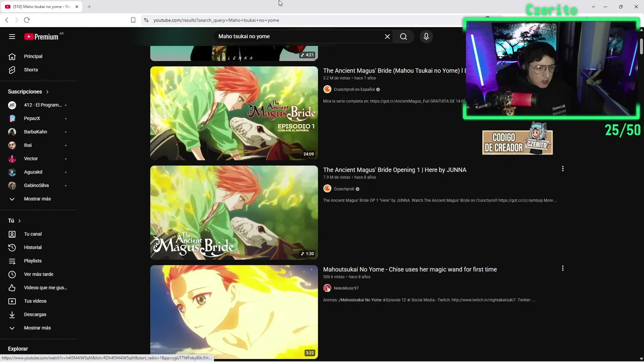Select the Maho tsukai no yome tab
Screen dimensions: 644x362
point(41,7)
